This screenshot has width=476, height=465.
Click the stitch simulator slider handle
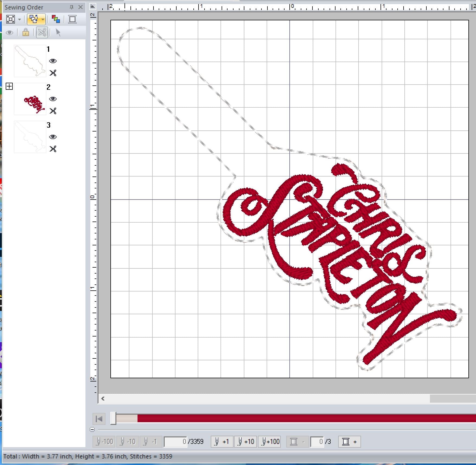(x=113, y=418)
